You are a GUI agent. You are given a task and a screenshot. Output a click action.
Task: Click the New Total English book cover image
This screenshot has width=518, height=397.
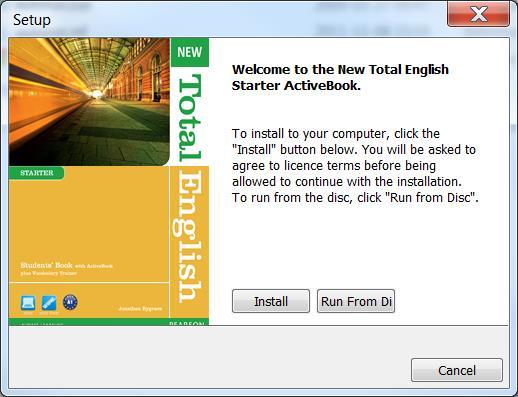pyautogui.click(x=109, y=182)
